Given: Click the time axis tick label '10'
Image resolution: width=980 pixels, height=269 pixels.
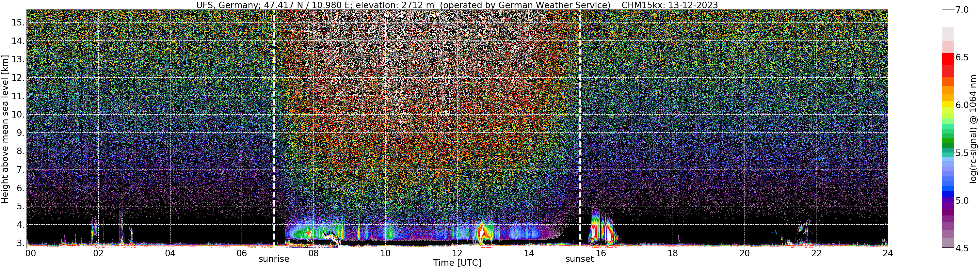Looking at the screenshot, I should click(x=385, y=253).
